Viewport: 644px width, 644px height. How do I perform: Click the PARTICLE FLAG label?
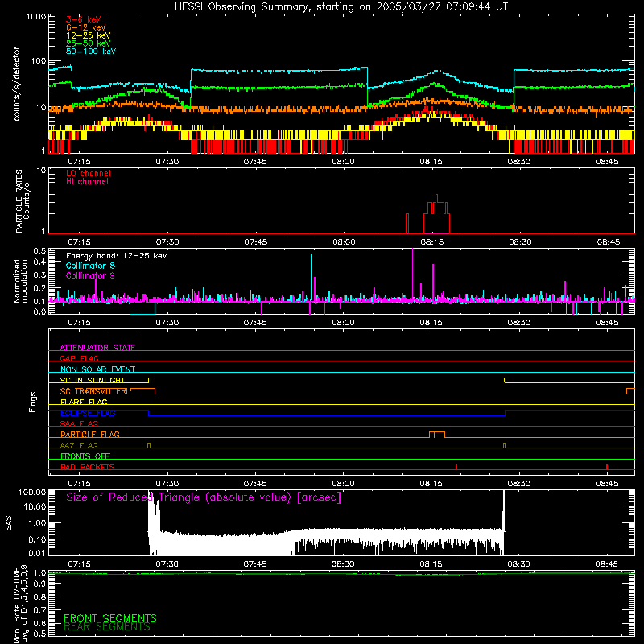pyautogui.click(x=90, y=434)
